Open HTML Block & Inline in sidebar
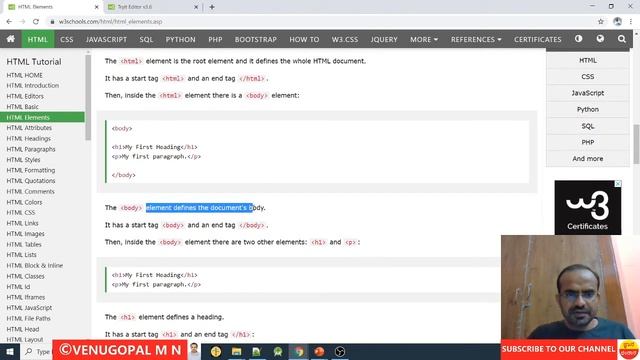This screenshot has width=640, height=360. [35, 265]
